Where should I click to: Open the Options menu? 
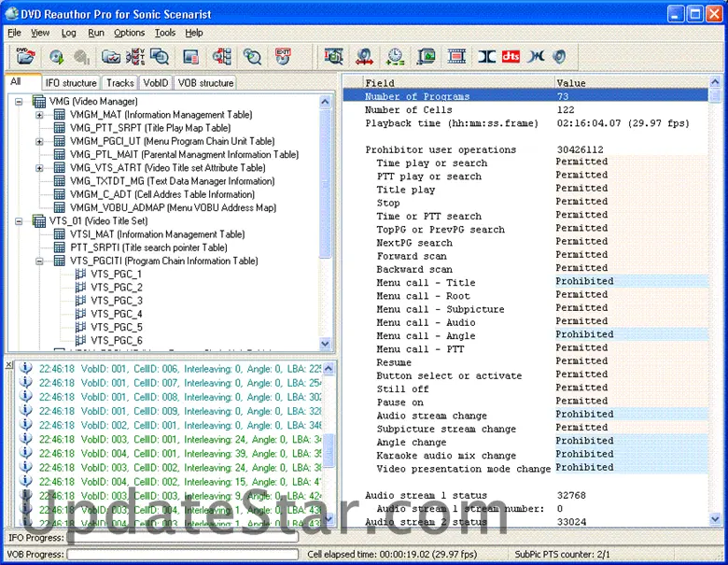click(x=130, y=33)
